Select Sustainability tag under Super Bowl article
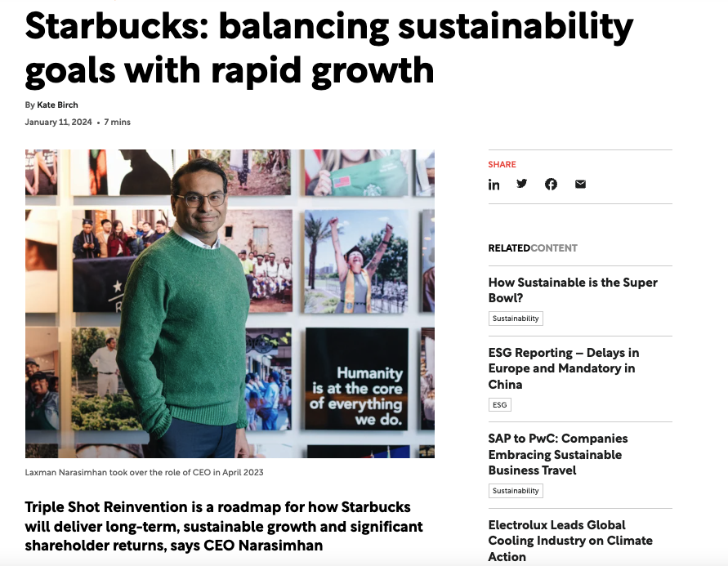 pyautogui.click(x=516, y=319)
